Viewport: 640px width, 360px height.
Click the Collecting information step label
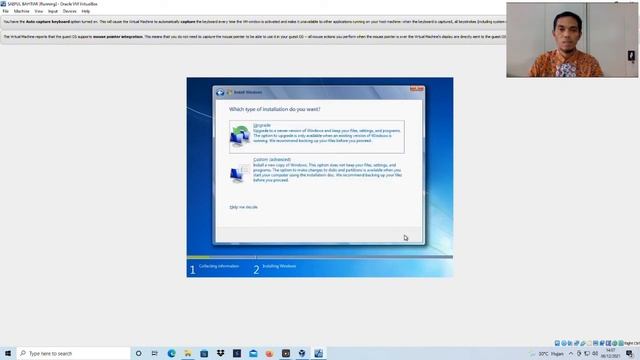click(x=219, y=266)
